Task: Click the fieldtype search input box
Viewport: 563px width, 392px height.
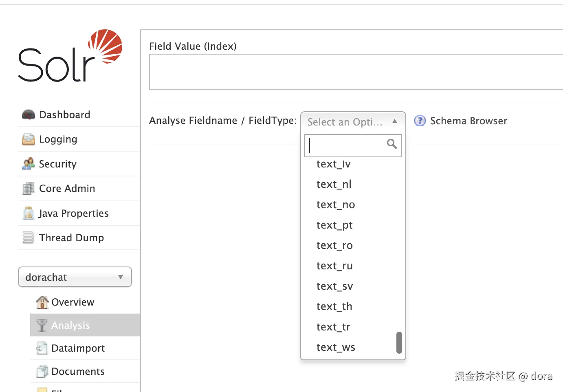Action: 346,145
